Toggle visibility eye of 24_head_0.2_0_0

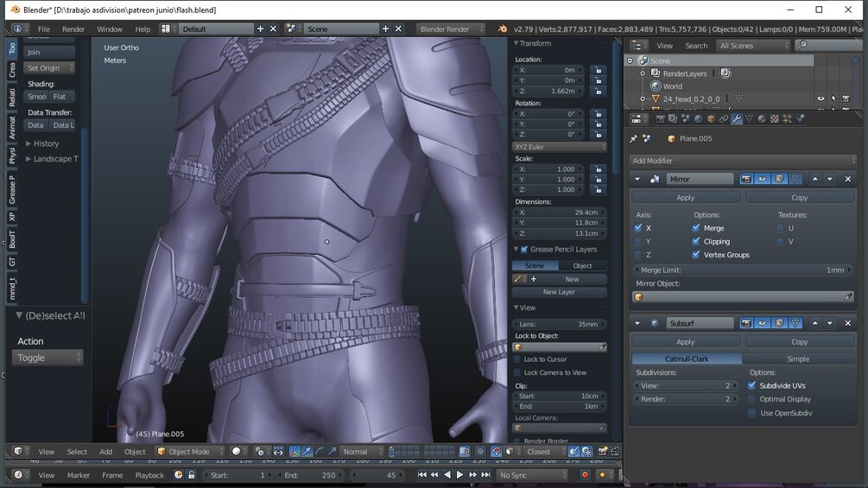[x=820, y=98]
